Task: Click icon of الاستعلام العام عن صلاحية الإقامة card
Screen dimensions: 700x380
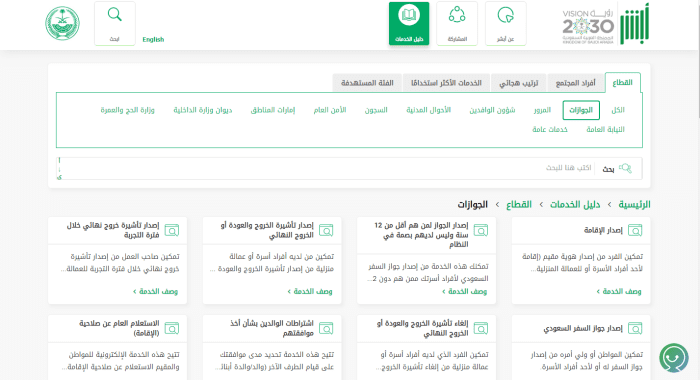Action: 171,329
